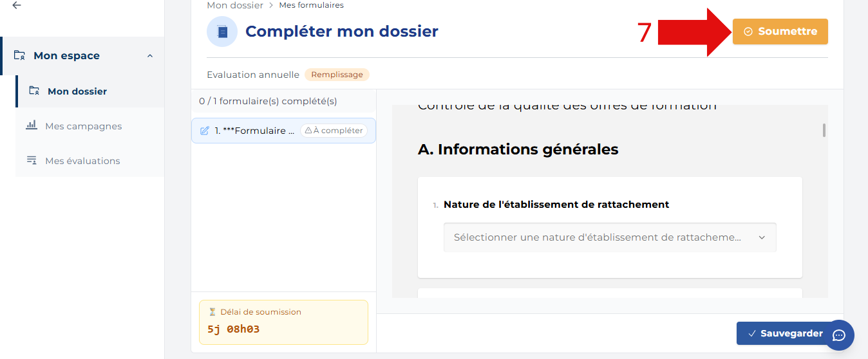Click the Compléter mon dossier title

[342, 32]
